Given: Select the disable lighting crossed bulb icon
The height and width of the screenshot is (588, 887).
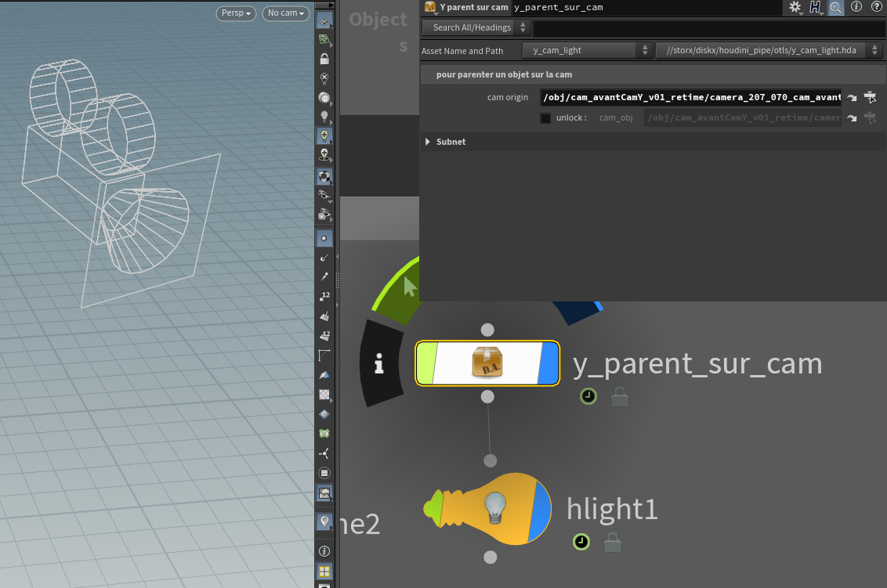Looking at the screenshot, I should [324, 78].
